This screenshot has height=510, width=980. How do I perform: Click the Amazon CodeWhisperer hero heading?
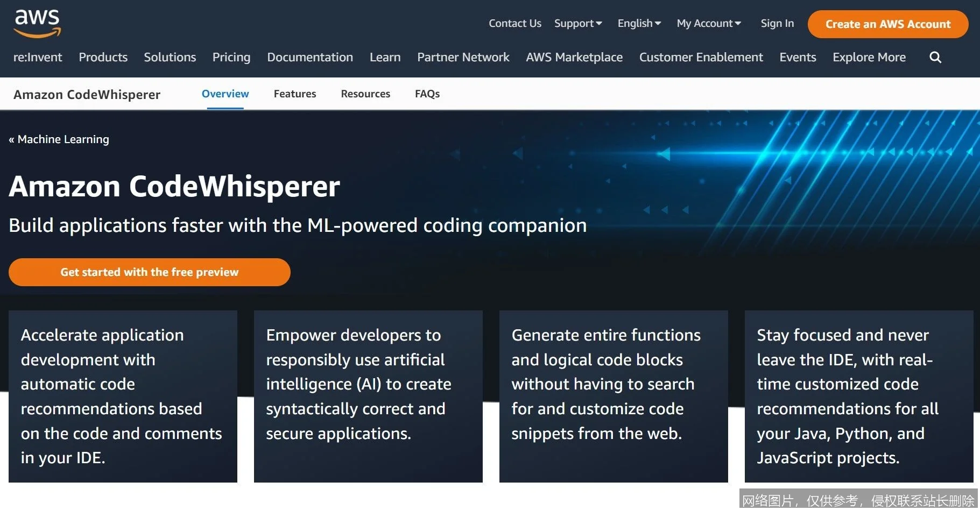click(x=174, y=187)
